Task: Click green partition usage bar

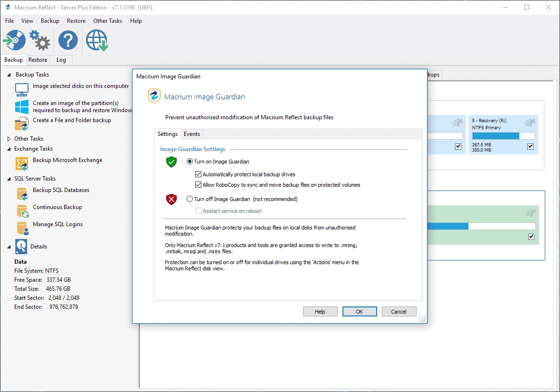Action: (x=482, y=226)
